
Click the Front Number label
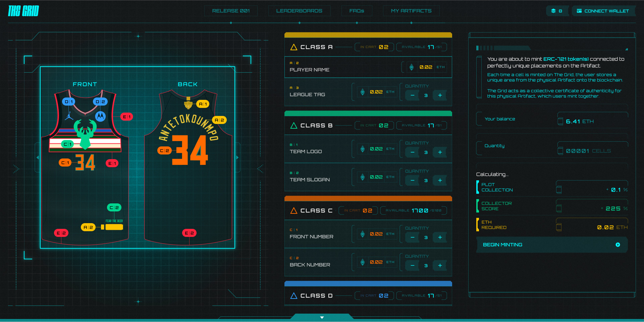point(311,237)
